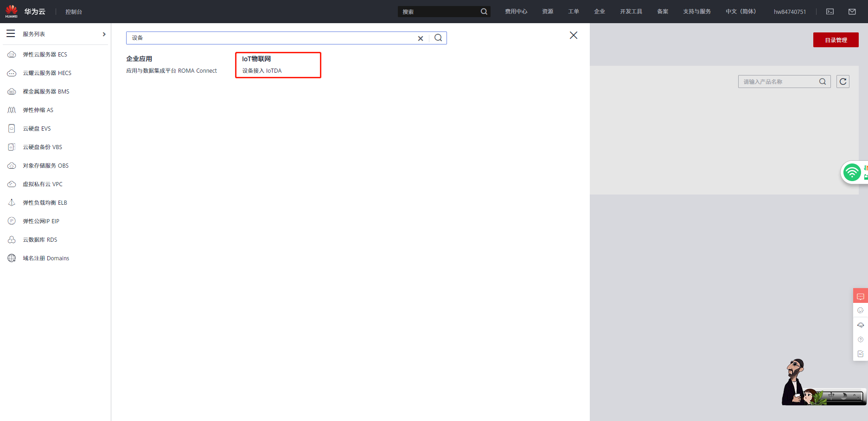Screen dimensions: 868x421
Task: Open the 费用中心 menu
Action: coord(516,12)
